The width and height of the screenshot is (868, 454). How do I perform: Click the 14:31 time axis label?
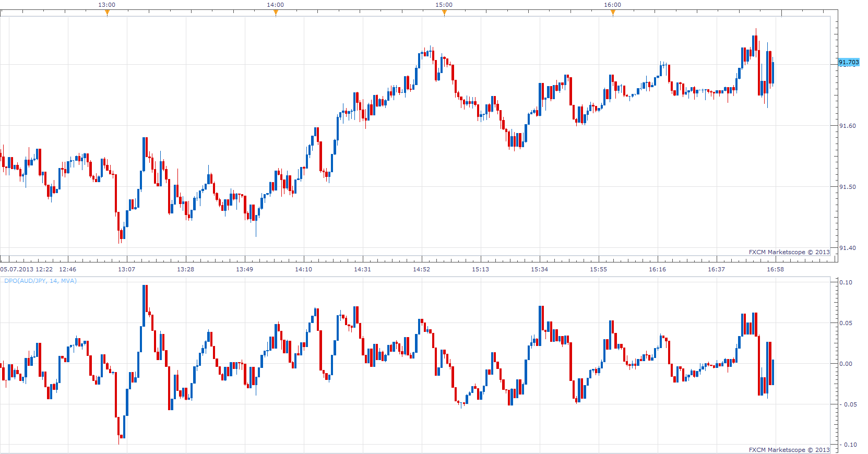tap(363, 269)
